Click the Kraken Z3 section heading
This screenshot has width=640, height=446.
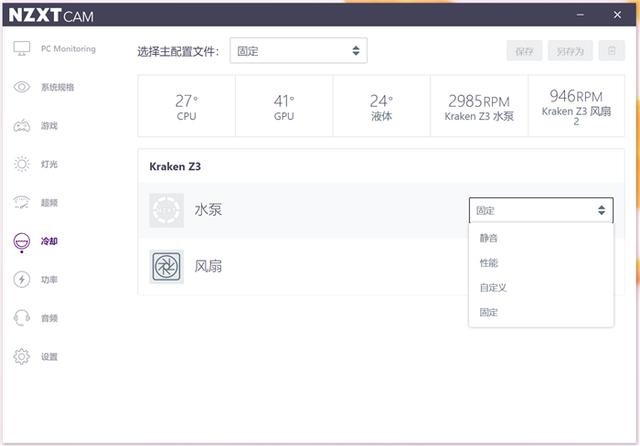(x=175, y=166)
